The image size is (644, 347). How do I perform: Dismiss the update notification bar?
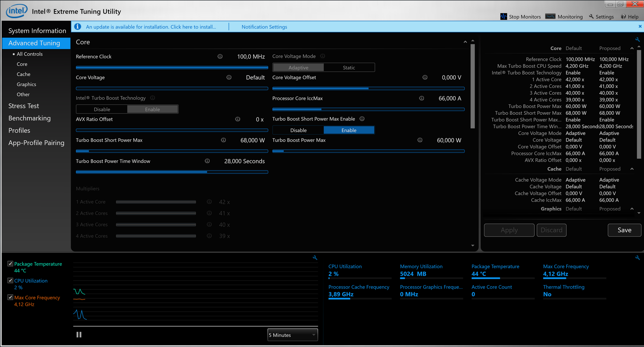[640, 26]
